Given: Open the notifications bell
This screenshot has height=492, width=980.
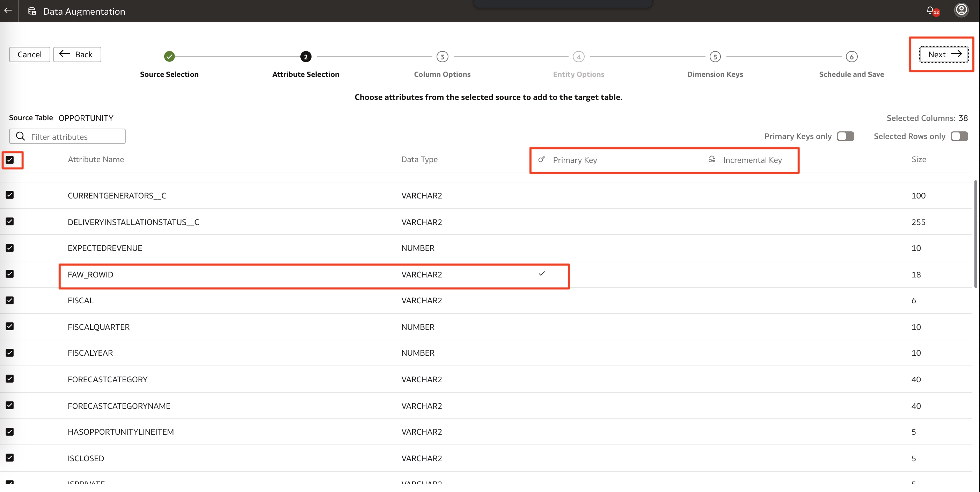Looking at the screenshot, I should point(930,10).
